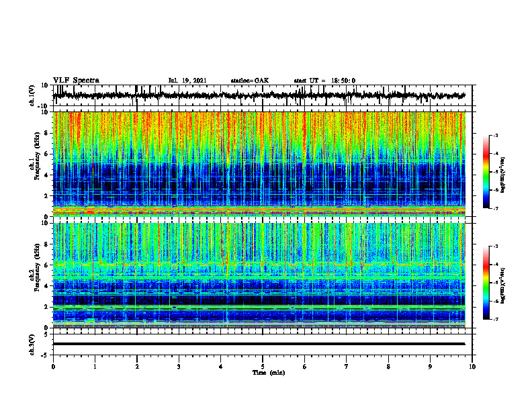
Task: Click the "Time (min)" axis title
Action: pyautogui.click(x=269, y=373)
